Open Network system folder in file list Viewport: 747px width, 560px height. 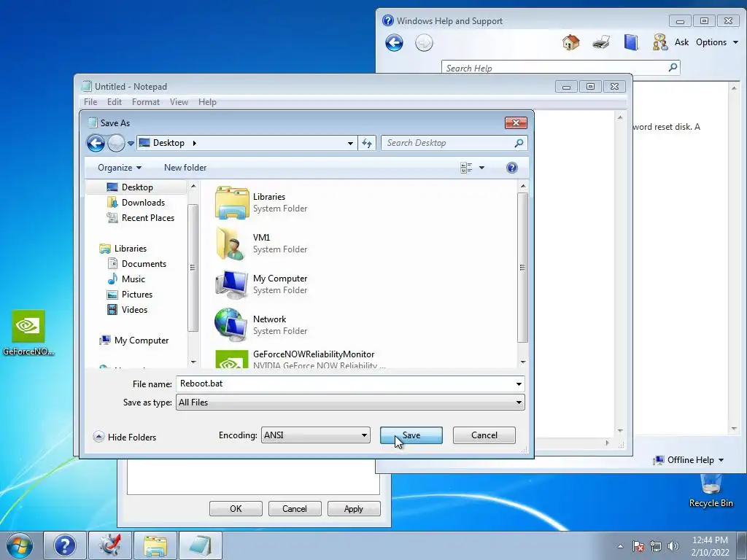(261, 325)
